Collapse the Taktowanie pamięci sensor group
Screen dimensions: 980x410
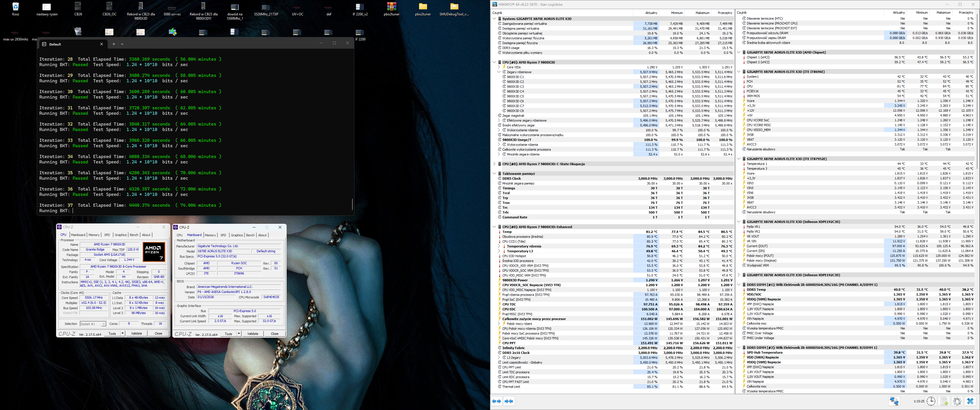coord(494,173)
